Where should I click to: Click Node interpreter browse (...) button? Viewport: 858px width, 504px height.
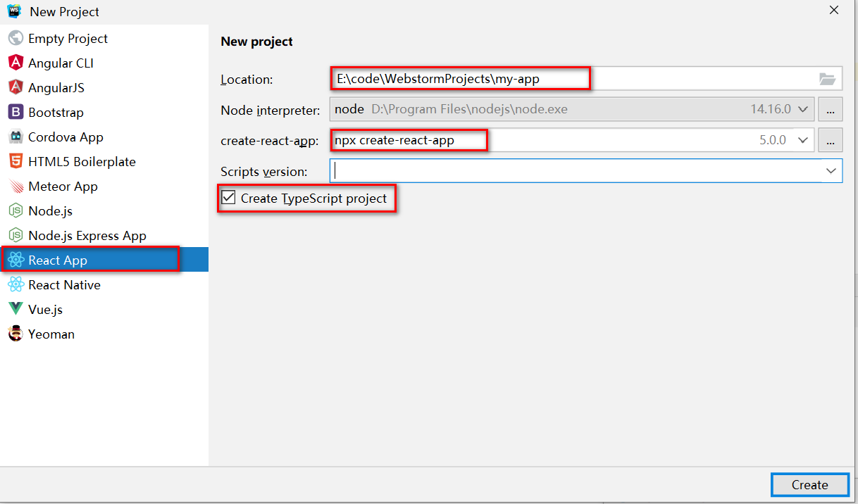[x=831, y=109]
